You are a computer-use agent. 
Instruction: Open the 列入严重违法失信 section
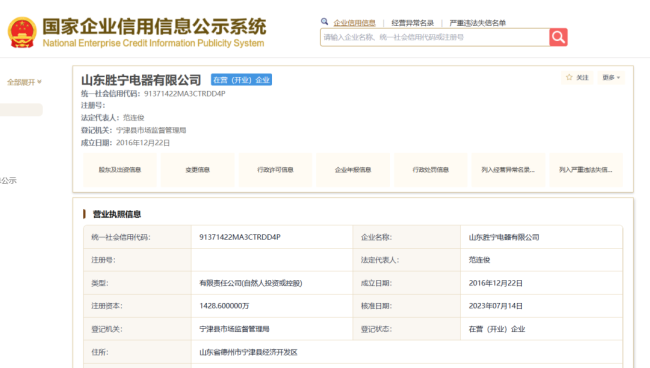coord(586,169)
